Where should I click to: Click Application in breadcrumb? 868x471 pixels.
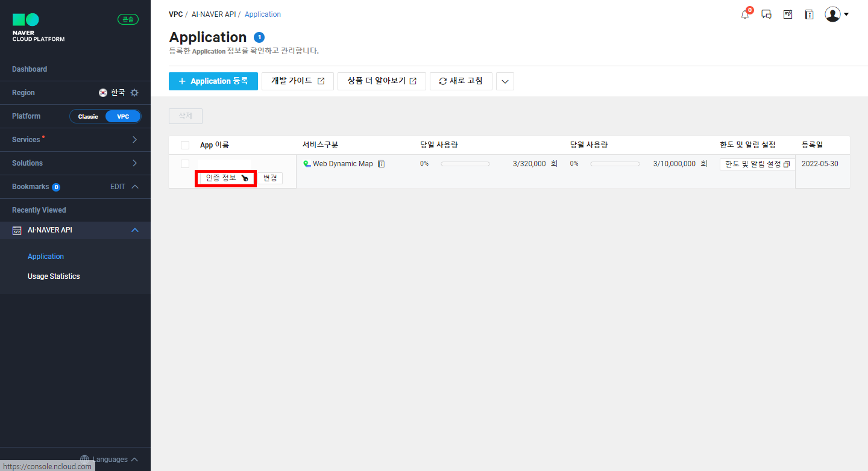(263, 14)
